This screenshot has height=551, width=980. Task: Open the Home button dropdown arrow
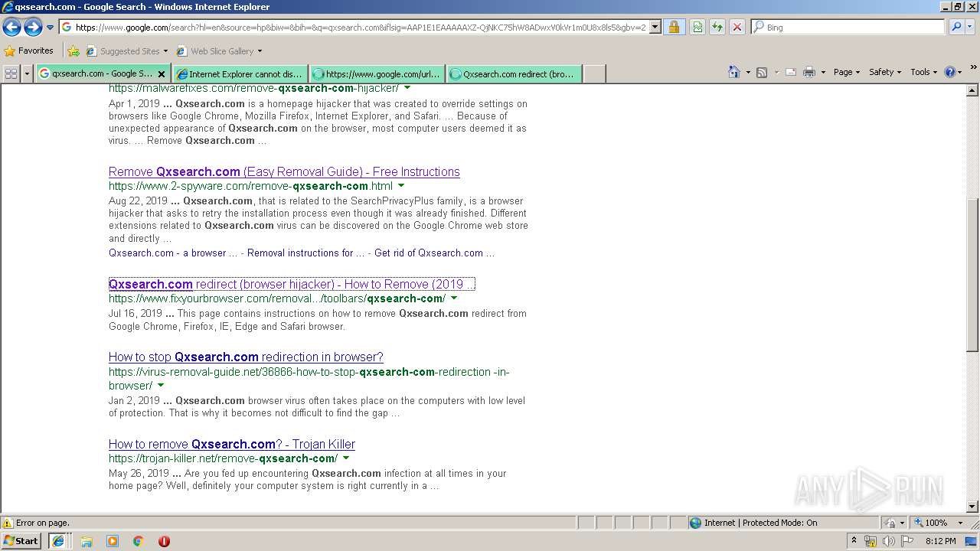click(x=746, y=72)
